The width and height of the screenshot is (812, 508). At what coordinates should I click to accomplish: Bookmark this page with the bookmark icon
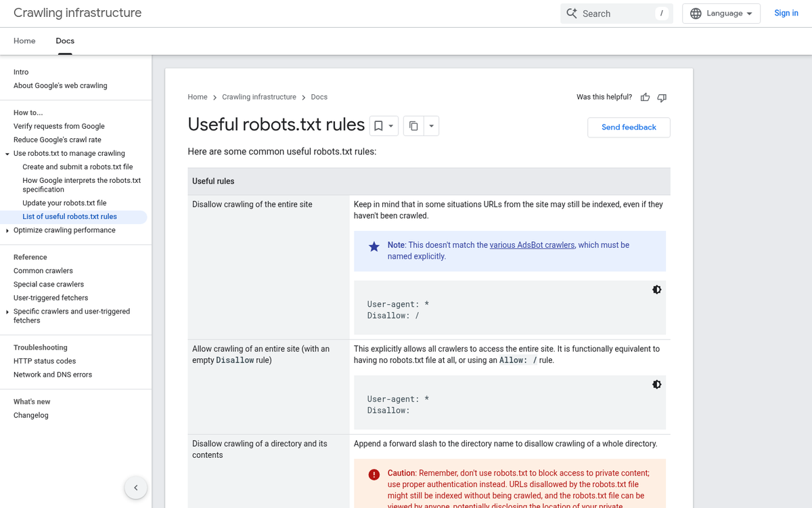point(378,126)
